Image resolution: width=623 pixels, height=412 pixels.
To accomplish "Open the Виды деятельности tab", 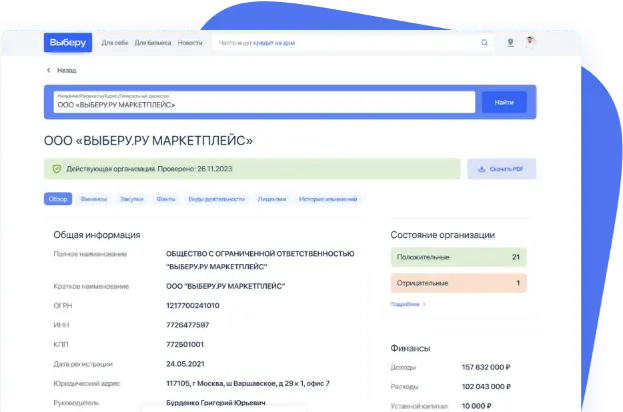I will (216, 199).
